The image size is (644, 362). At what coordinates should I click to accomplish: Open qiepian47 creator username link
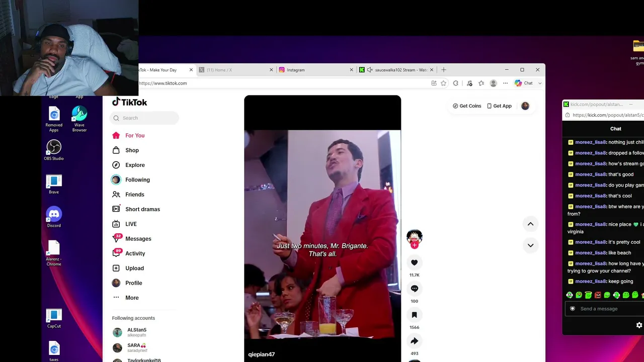click(x=262, y=354)
